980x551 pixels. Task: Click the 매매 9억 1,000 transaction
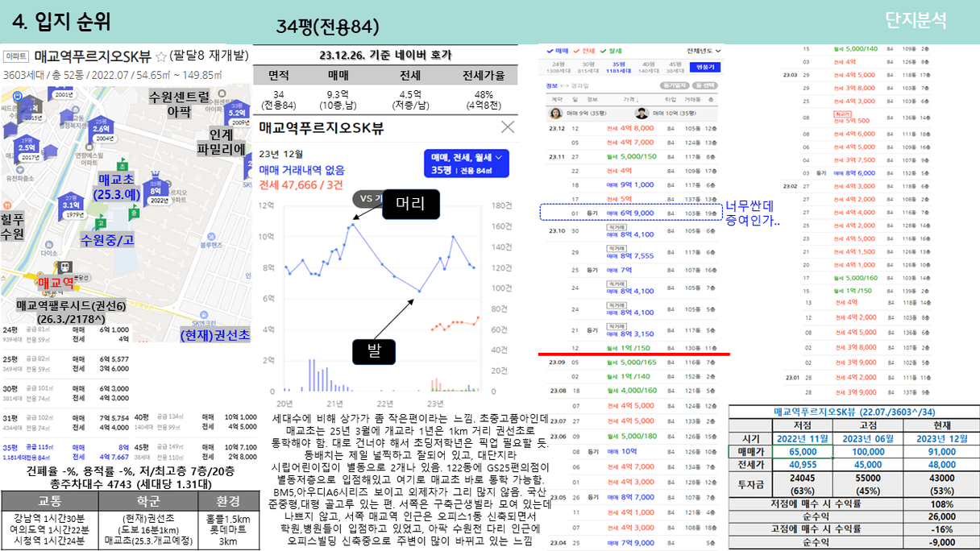(632, 184)
